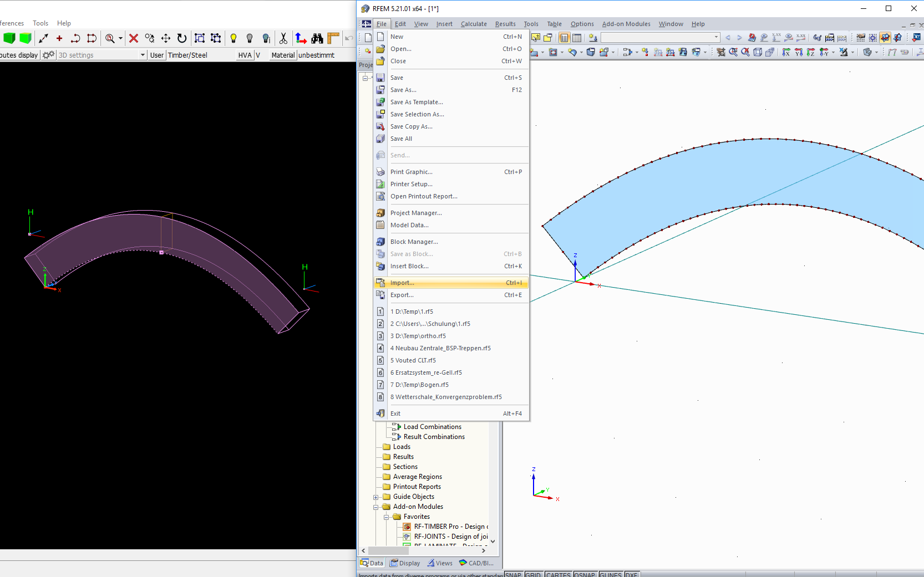Toggle GRID in the status bar
This screenshot has height=577, width=924.
[x=533, y=574]
